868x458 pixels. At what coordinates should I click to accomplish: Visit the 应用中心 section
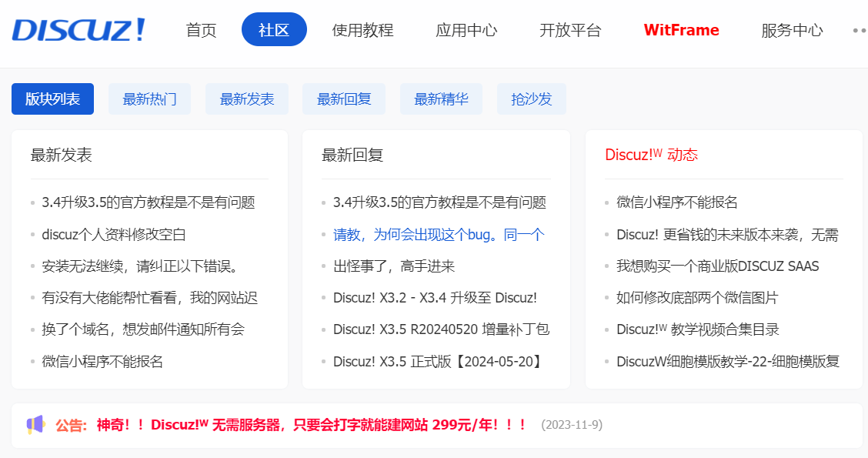click(x=466, y=29)
